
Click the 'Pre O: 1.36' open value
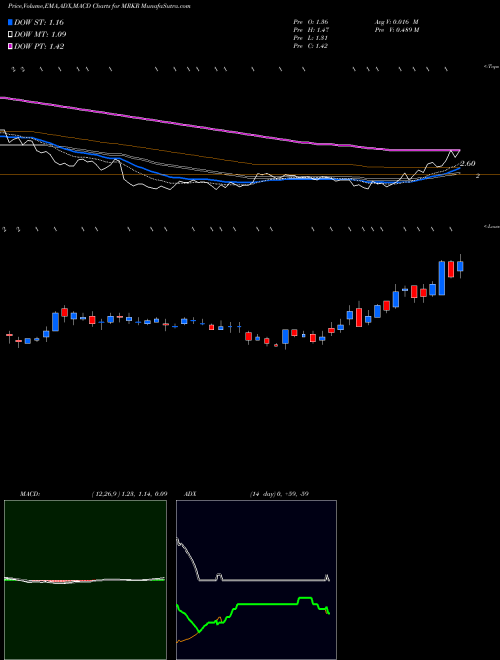pos(311,22)
